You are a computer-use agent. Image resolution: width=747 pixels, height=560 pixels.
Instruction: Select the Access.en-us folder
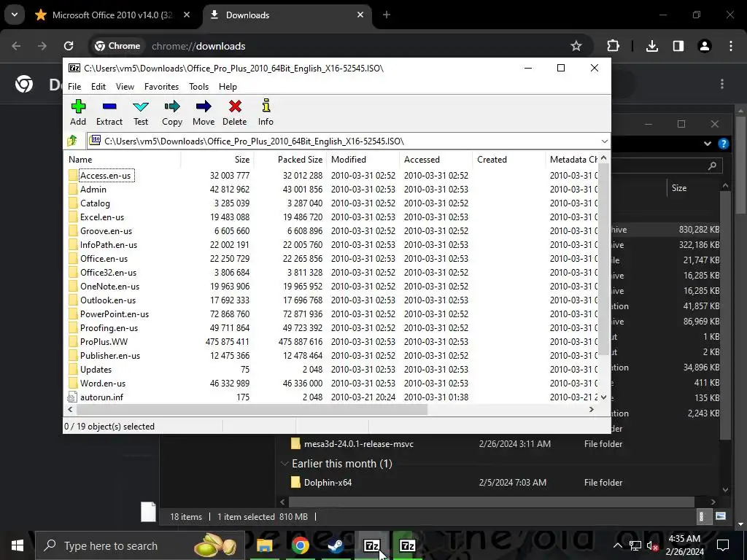(x=105, y=176)
